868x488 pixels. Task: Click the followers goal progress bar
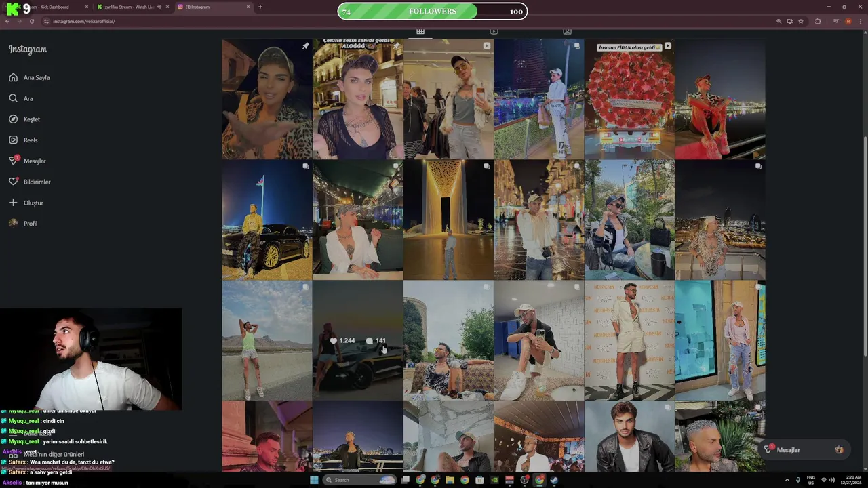coord(433,11)
